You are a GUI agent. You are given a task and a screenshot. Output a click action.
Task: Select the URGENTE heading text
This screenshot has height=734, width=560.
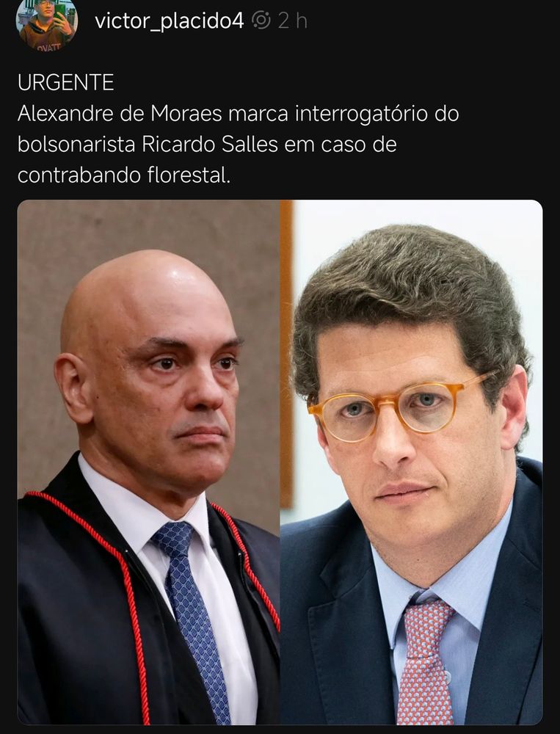65,83
